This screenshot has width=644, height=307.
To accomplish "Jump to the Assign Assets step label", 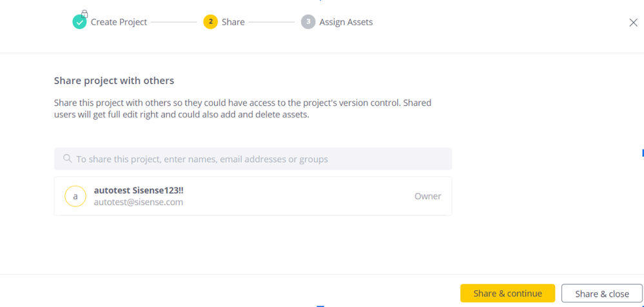I will [346, 22].
